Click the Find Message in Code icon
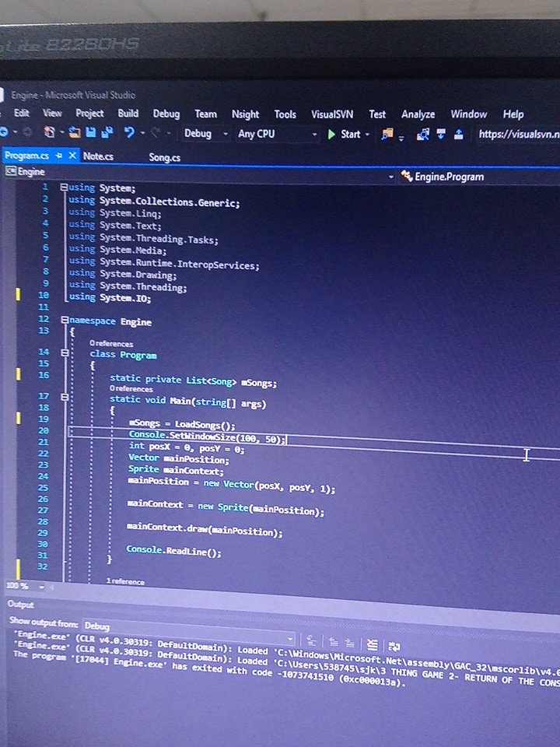 (x=311, y=641)
